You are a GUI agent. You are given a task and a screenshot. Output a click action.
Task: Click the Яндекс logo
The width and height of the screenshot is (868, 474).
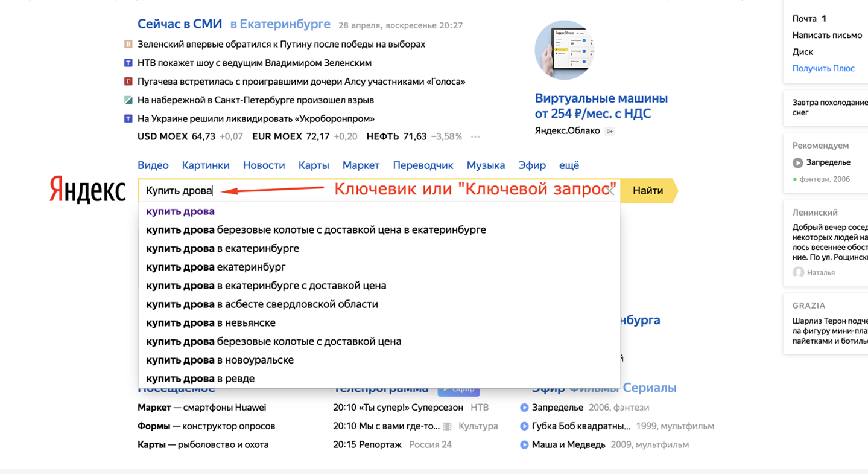tap(87, 190)
